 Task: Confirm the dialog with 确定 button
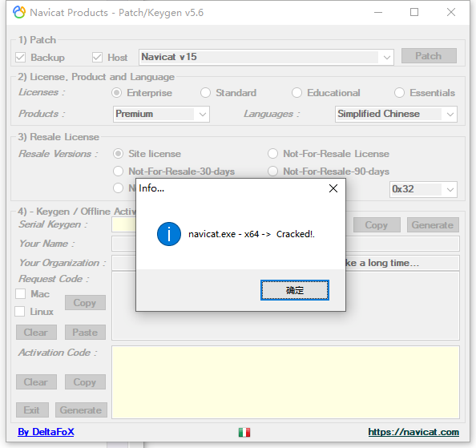pyautogui.click(x=294, y=290)
